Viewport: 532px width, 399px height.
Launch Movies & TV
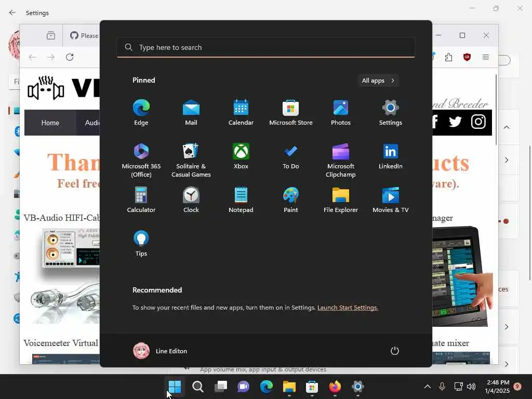pyautogui.click(x=391, y=200)
